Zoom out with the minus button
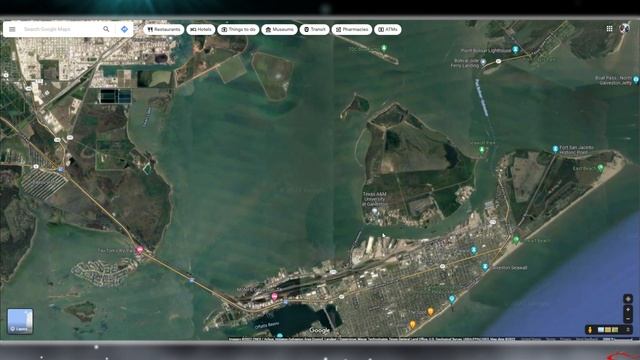 pos(628,319)
